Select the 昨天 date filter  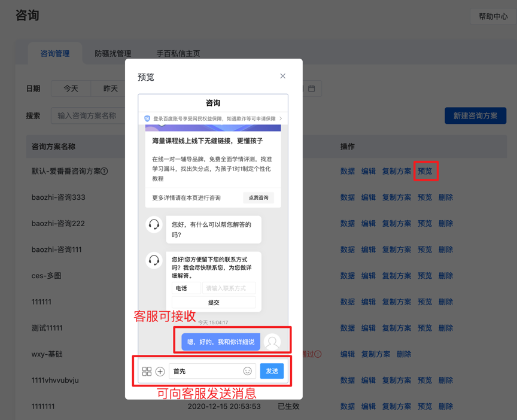[x=110, y=89]
